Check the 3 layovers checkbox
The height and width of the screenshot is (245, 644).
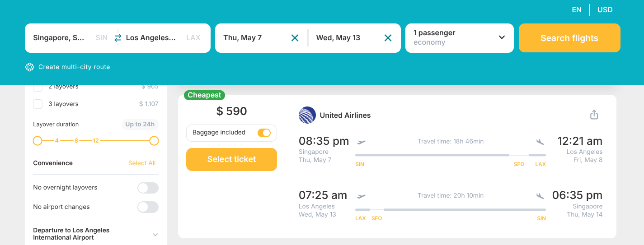38,104
